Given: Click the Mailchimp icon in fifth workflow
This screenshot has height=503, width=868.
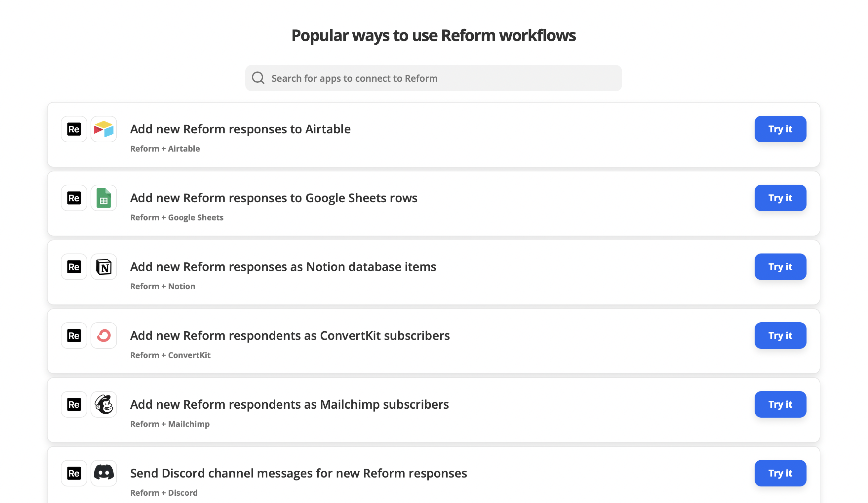Looking at the screenshot, I should [x=103, y=404].
